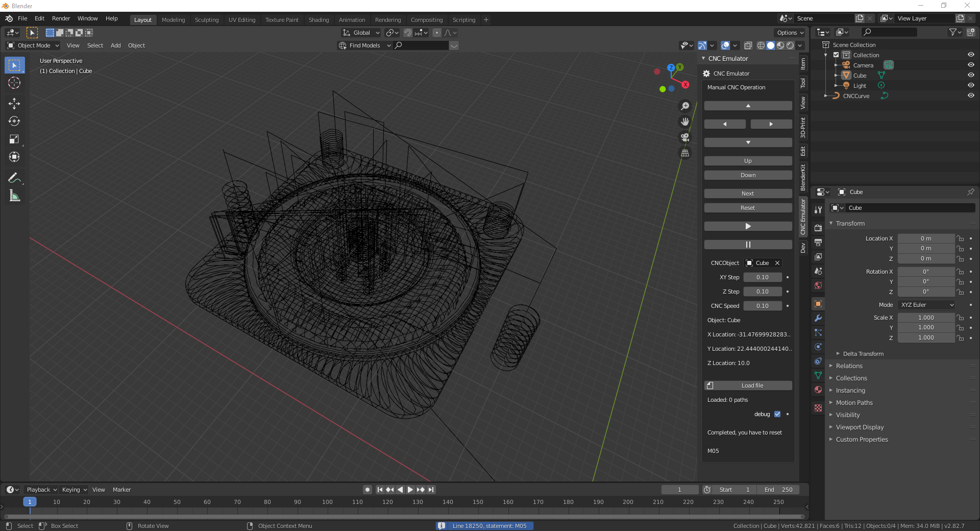The width and height of the screenshot is (980, 531).
Task: Activate the Move tool
Action: click(14, 104)
